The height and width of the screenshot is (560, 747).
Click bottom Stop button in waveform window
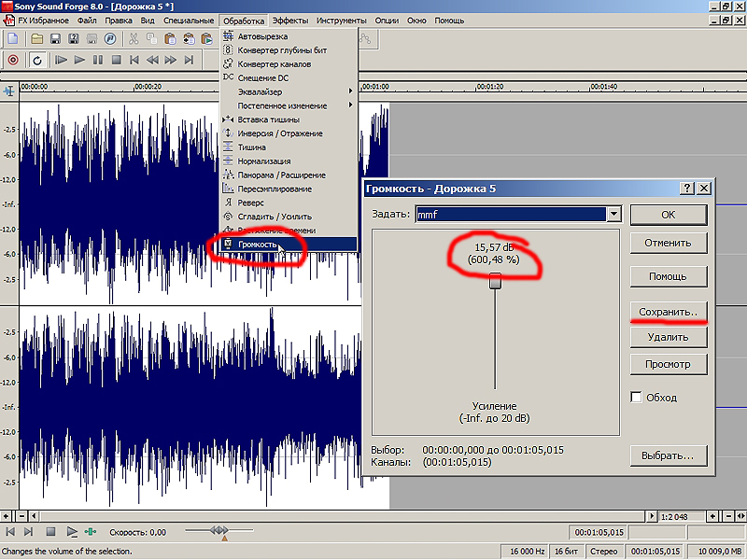51,532
